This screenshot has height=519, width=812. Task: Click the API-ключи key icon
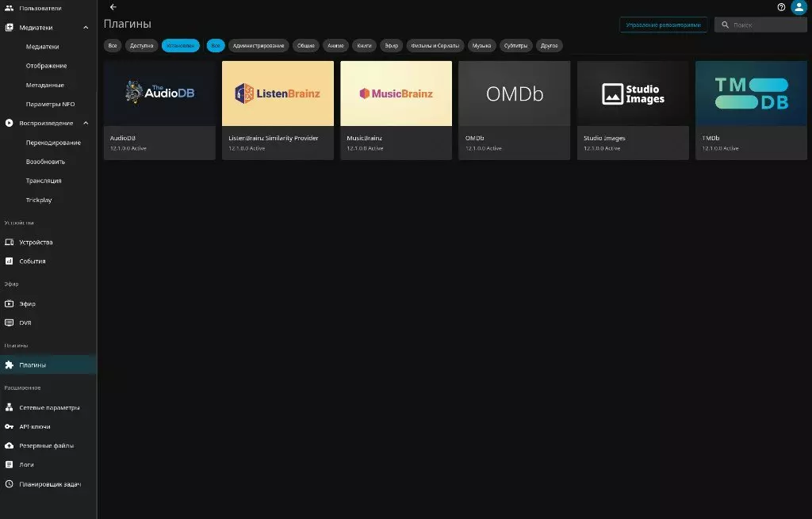tap(9, 427)
